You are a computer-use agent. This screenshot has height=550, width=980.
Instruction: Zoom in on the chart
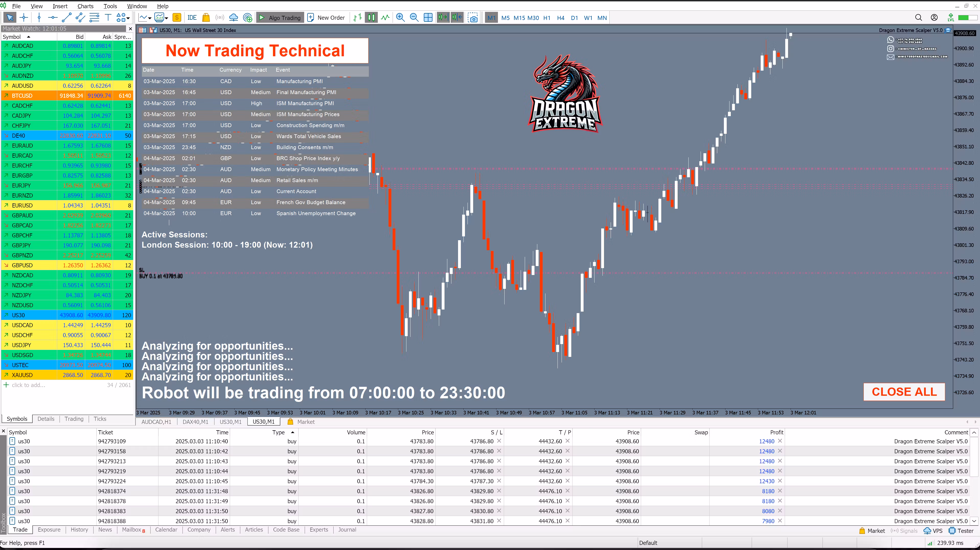pos(400,17)
